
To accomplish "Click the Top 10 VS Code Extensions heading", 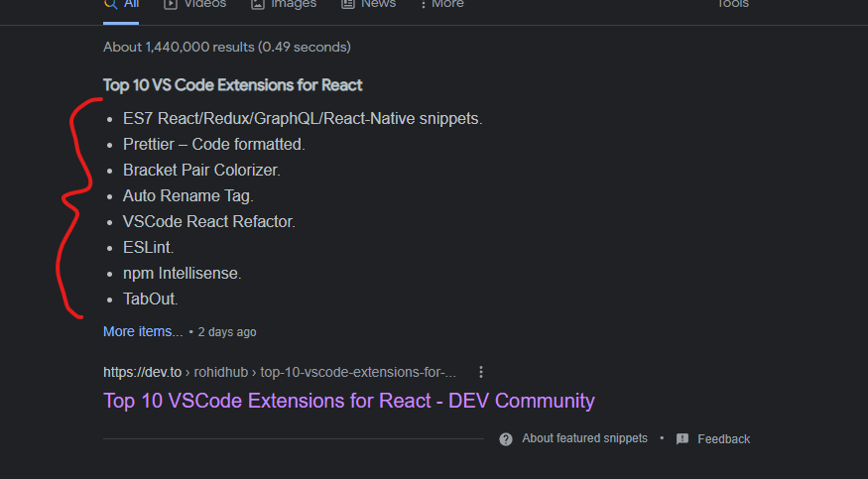I will [232, 85].
